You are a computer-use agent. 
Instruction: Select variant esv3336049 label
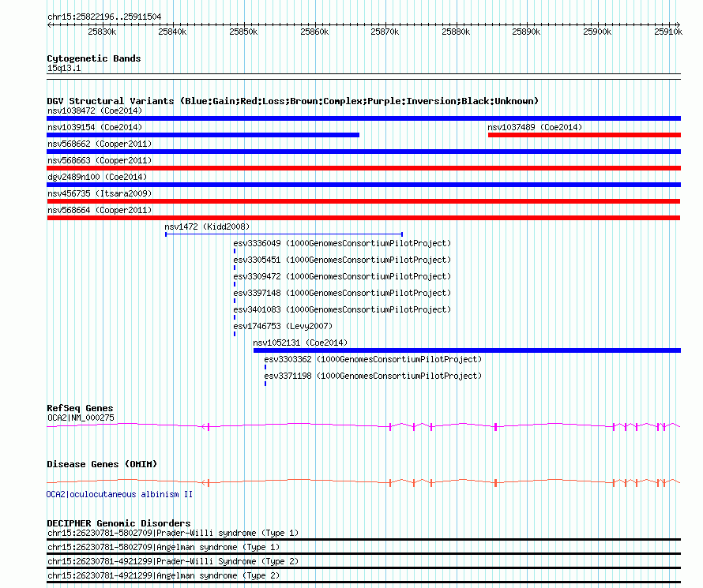click(x=342, y=243)
